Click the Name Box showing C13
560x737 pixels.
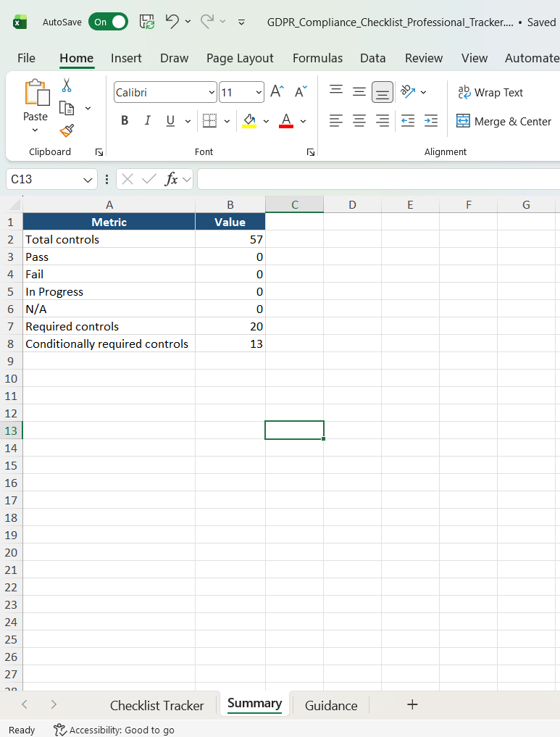pos(45,179)
